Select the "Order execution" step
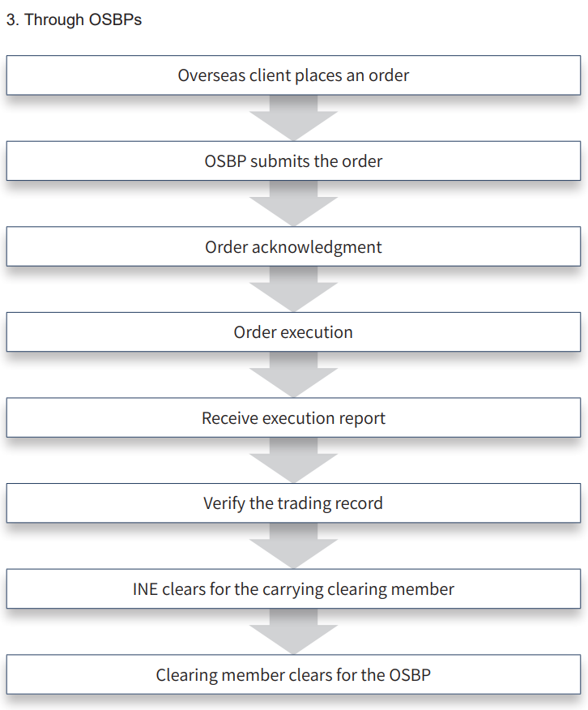The width and height of the screenshot is (588, 710). pyautogui.click(x=293, y=332)
